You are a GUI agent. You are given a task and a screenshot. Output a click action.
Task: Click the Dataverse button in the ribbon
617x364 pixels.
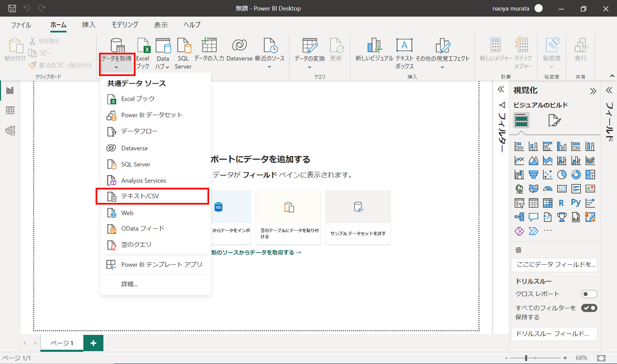(x=240, y=50)
